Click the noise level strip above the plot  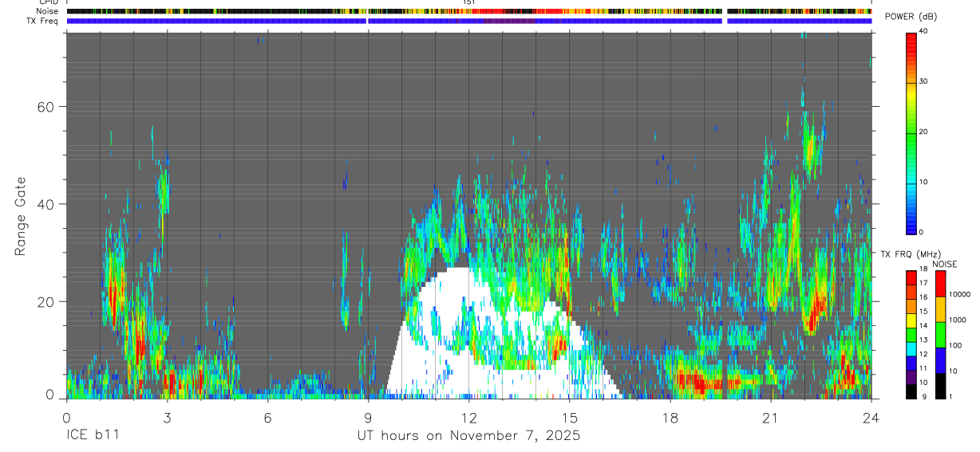click(468, 11)
